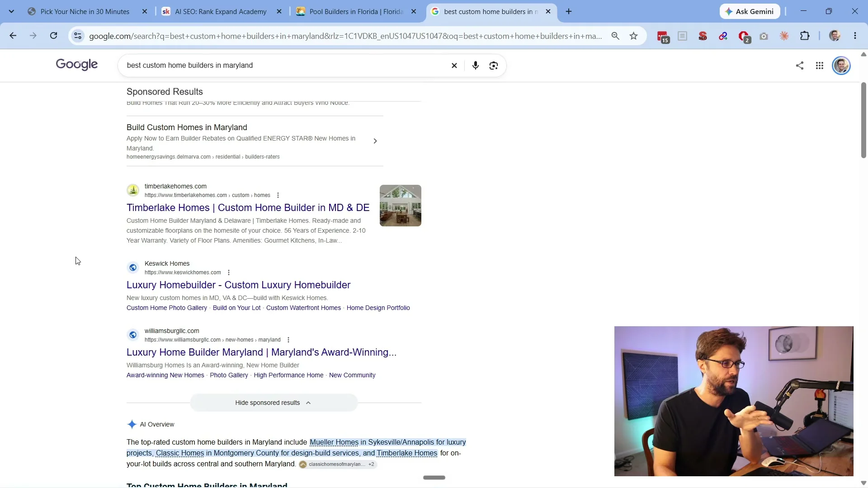Image resolution: width=868 pixels, height=488 pixels.
Task: Share the search results
Action: coord(799,66)
